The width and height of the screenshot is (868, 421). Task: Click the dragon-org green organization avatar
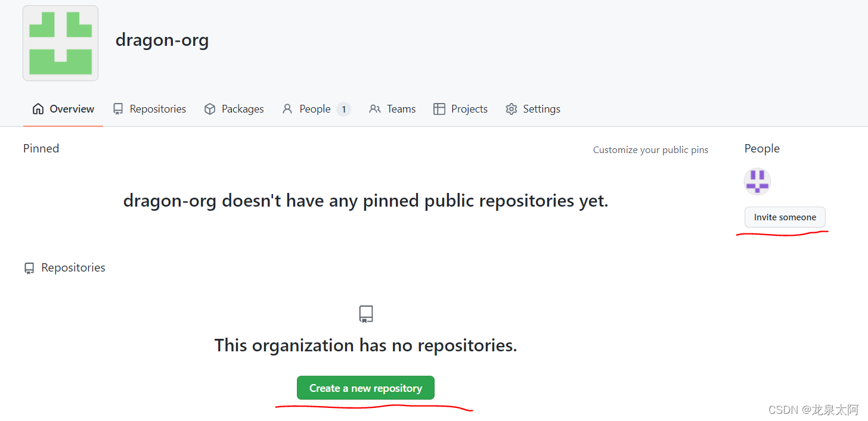coord(60,43)
